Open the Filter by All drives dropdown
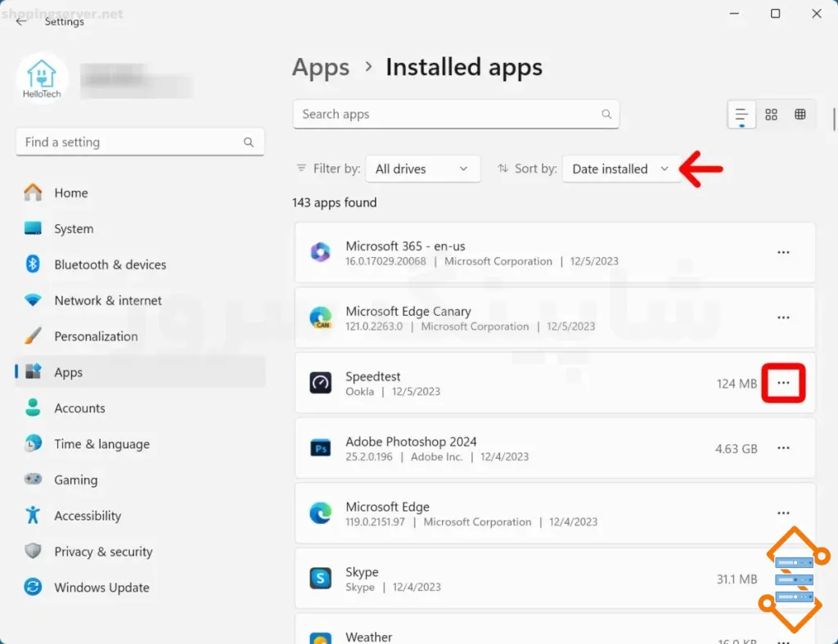This screenshot has width=838, height=644. 422,169
